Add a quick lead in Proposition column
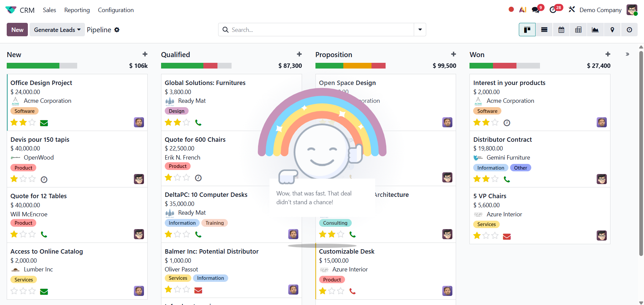The height and width of the screenshot is (305, 644). pos(453,54)
